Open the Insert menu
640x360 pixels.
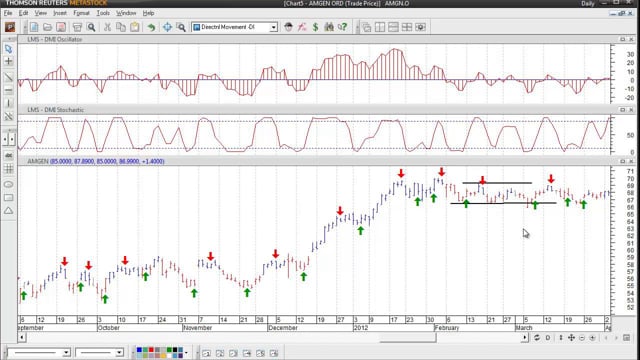[x=60, y=13]
